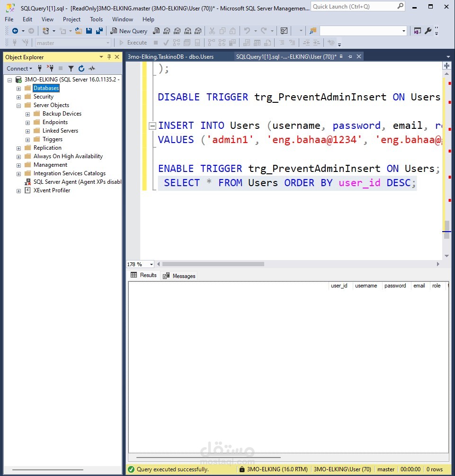Click the Open File folder icon
The image size is (455, 476).
pyautogui.click(x=79, y=31)
